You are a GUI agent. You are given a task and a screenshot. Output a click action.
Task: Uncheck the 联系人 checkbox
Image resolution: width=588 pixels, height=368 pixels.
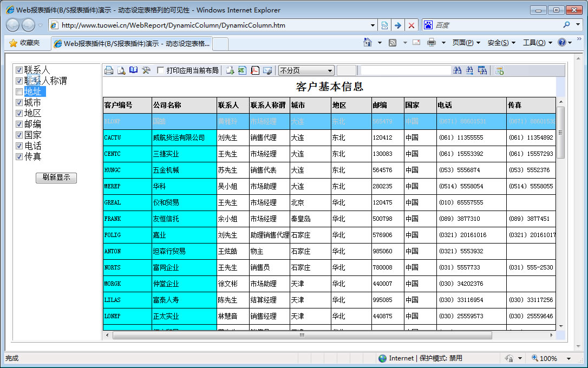[19, 70]
